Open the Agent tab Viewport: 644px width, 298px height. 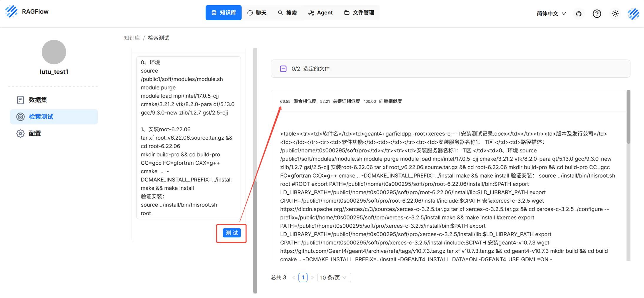[320, 13]
